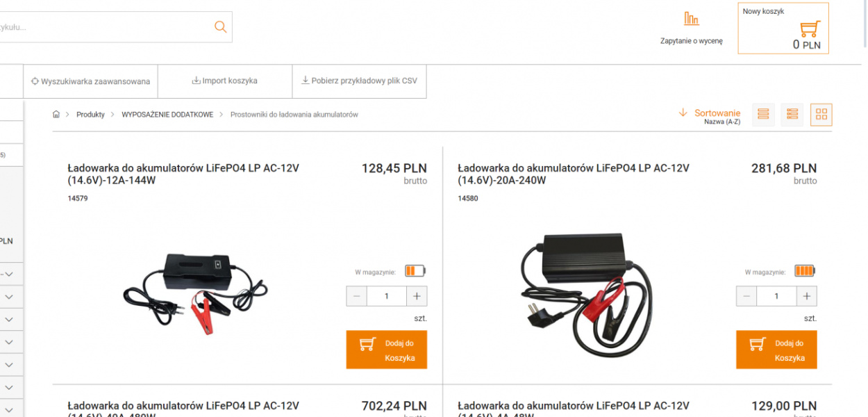Click the orange search magnifier icon

coord(220,27)
